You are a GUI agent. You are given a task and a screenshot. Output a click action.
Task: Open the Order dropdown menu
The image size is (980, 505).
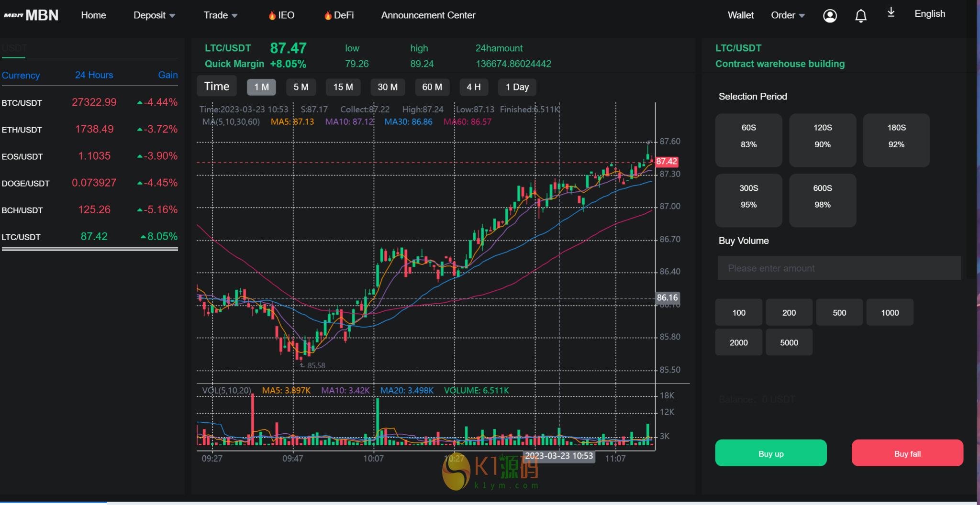788,15
